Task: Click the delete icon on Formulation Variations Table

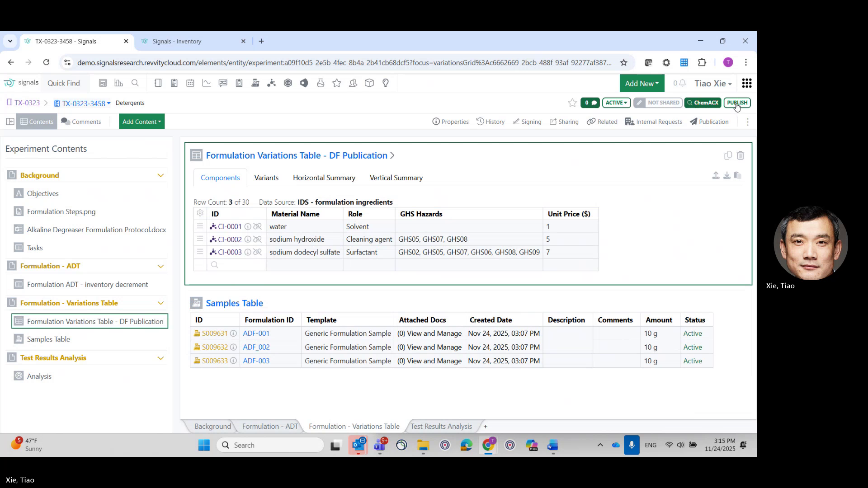Action: 741,155
